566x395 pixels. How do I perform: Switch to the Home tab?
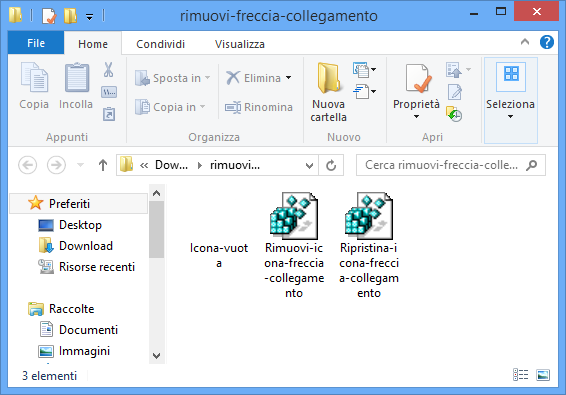click(x=93, y=44)
